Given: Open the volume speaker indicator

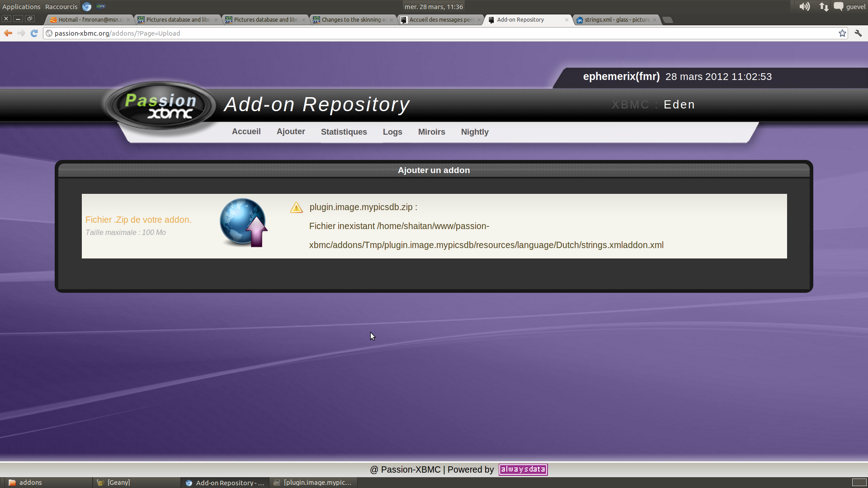Looking at the screenshot, I should click(804, 6).
